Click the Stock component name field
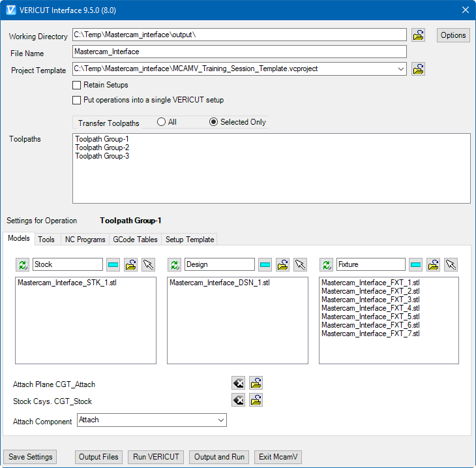 (68, 264)
